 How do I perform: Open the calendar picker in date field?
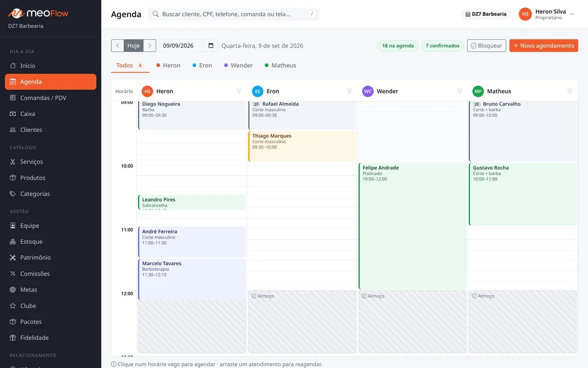(x=211, y=46)
